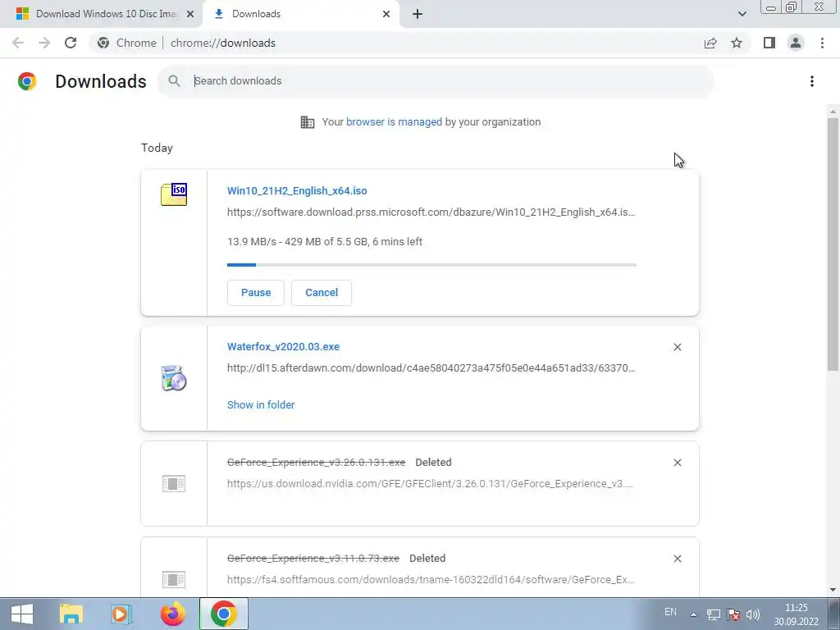
Task: Open the Action Center flag icon
Action: [733, 614]
